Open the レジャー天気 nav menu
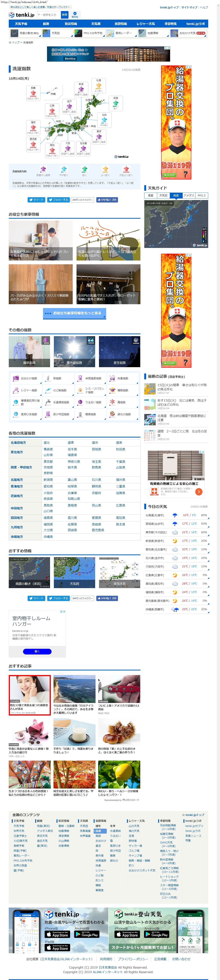The image size is (220, 980). pos(146,24)
